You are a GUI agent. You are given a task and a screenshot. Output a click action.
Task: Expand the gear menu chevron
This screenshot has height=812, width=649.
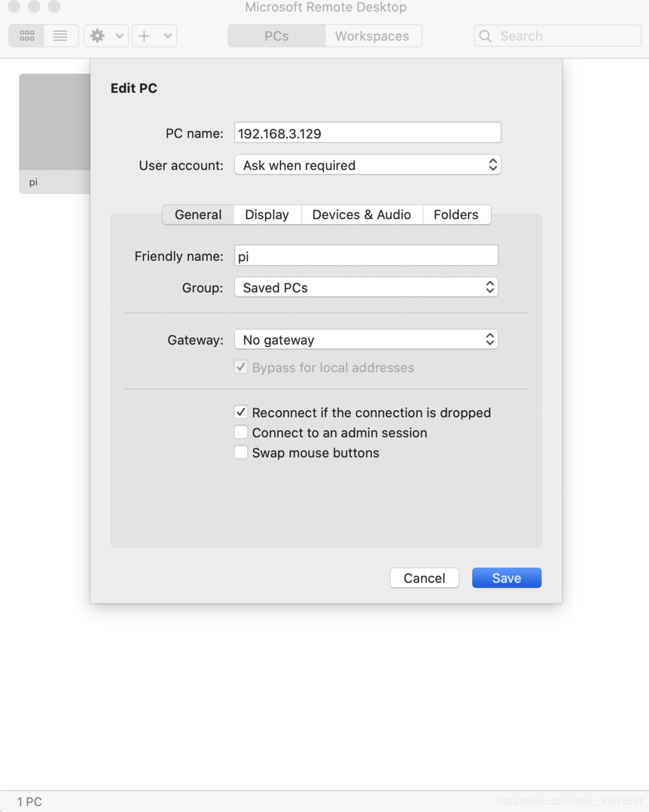[120, 36]
